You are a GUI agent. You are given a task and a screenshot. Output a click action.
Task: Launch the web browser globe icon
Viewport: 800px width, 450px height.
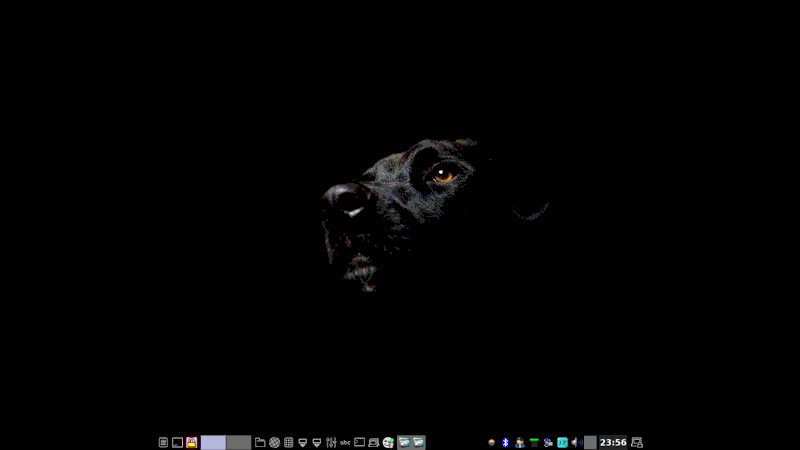coord(274,442)
